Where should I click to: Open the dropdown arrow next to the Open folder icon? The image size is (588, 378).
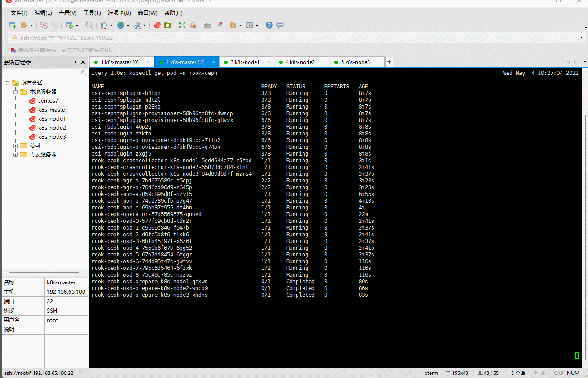coord(31,26)
